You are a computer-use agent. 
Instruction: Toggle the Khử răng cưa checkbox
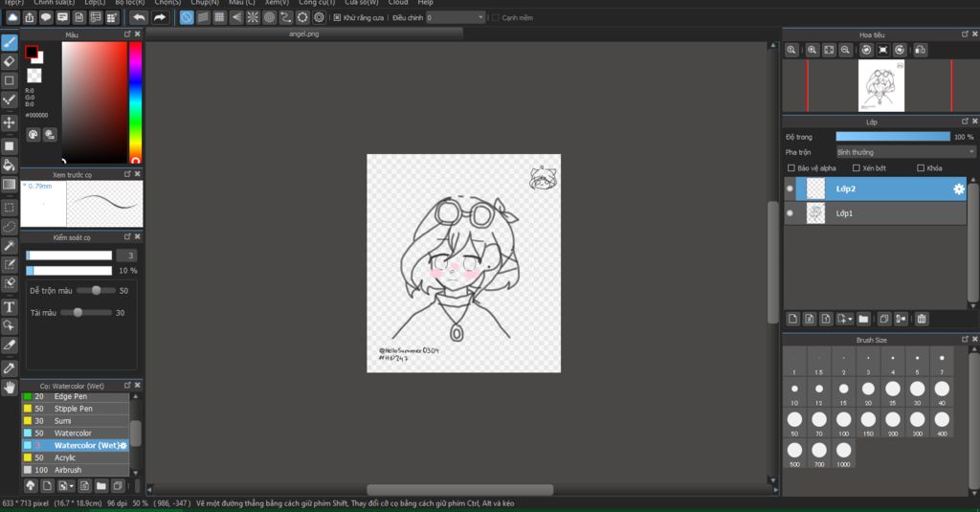[338, 17]
